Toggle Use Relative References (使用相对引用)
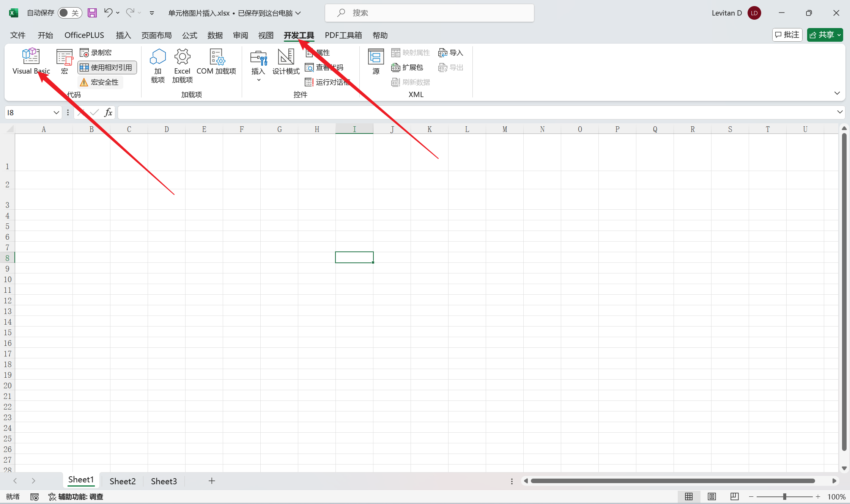The height and width of the screenshot is (504, 850). point(107,68)
